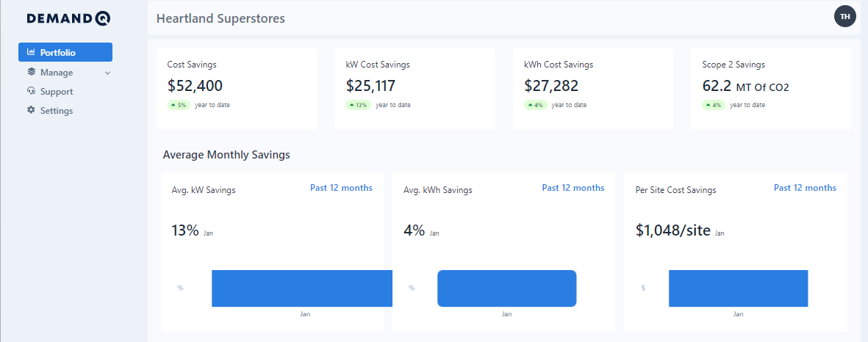The height and width of the screenshot is (342, 868).
Task: Click the Average Monthly Savings heading
Action: click(226, 155)
